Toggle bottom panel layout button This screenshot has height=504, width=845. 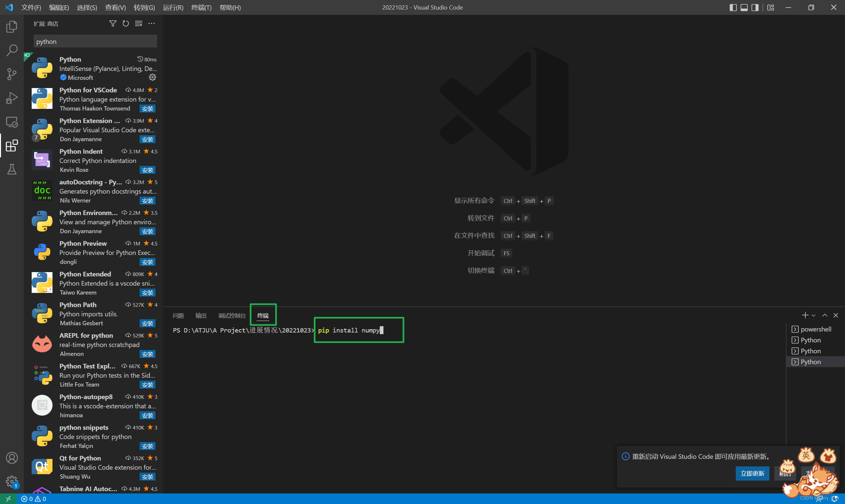(744, 8)
